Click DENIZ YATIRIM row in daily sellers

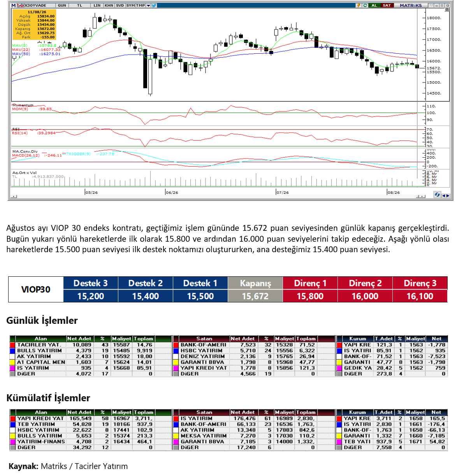[254, 357]
